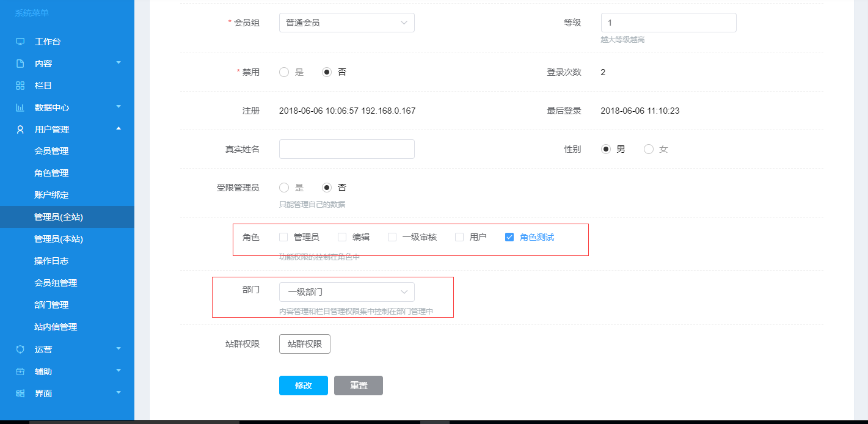Uncheck the 角色测试 role checkbox

[509, 237]
